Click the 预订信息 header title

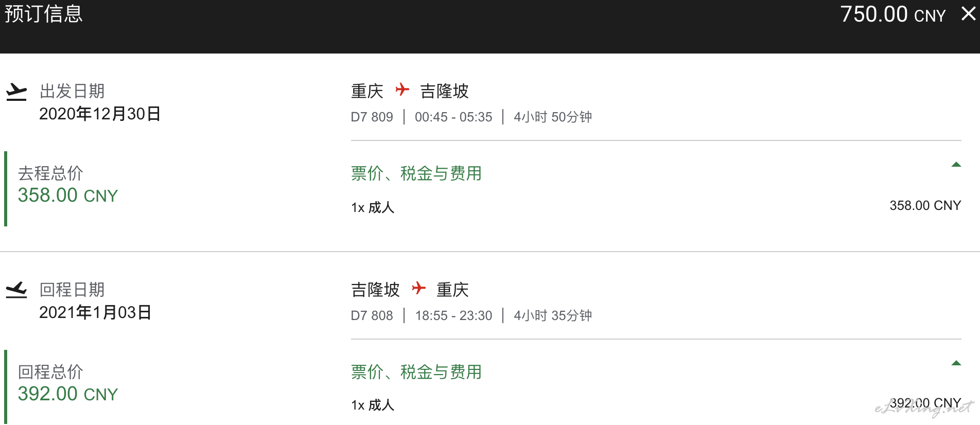tap(44, 14)
